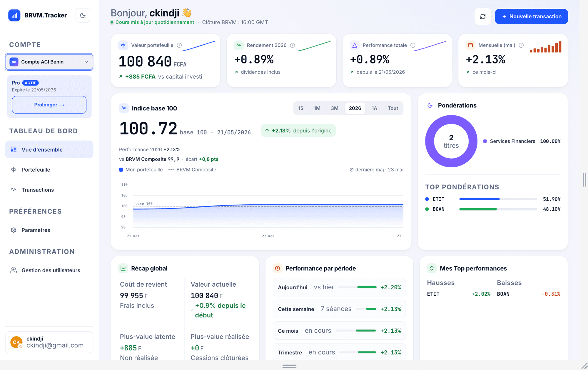Select the 3M period tab
This screenshot has height=370, width=588.
pyautogui.click(x=335, y=108)
